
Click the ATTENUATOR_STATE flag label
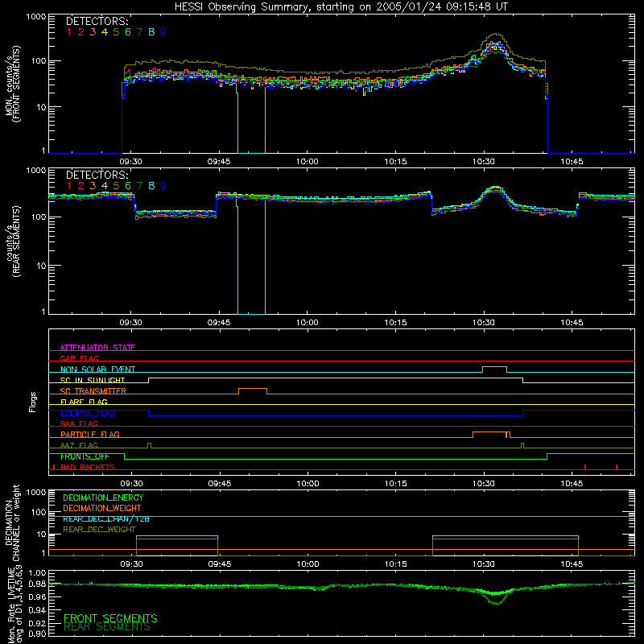click(97, 348)
